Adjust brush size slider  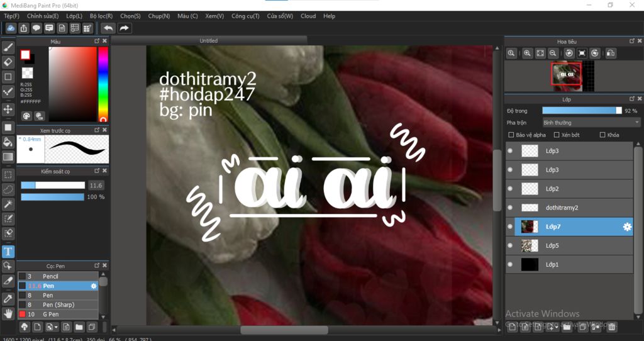click(x=53, y=186)
